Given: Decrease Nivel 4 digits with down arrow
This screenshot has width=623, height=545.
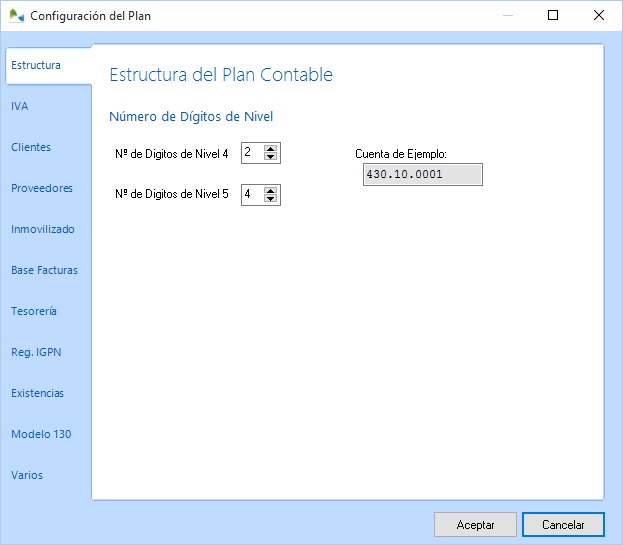Looking at the screenshot, I should point(271,157).
